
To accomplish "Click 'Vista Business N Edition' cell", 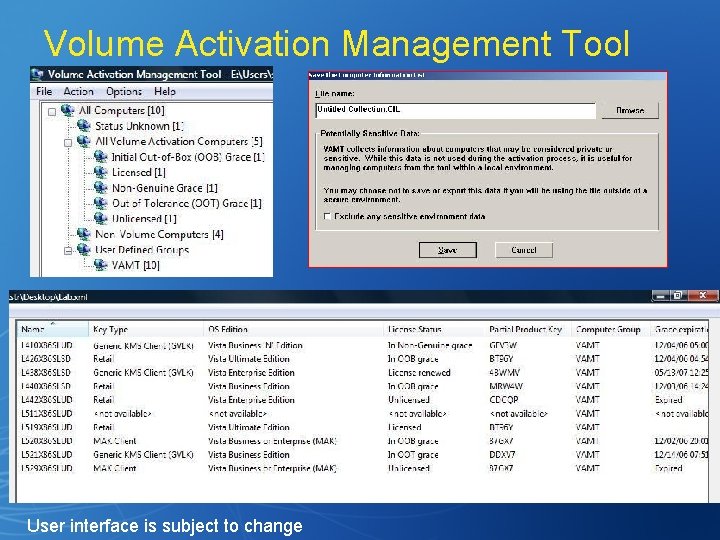I will [255, 345].
